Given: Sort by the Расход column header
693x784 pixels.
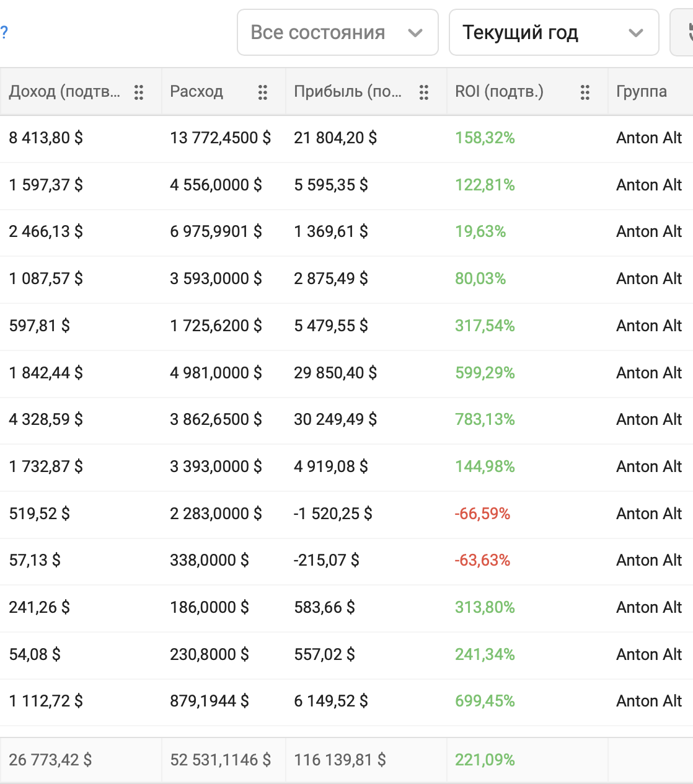Looking at the screenshot, I should tap(196, 92).
